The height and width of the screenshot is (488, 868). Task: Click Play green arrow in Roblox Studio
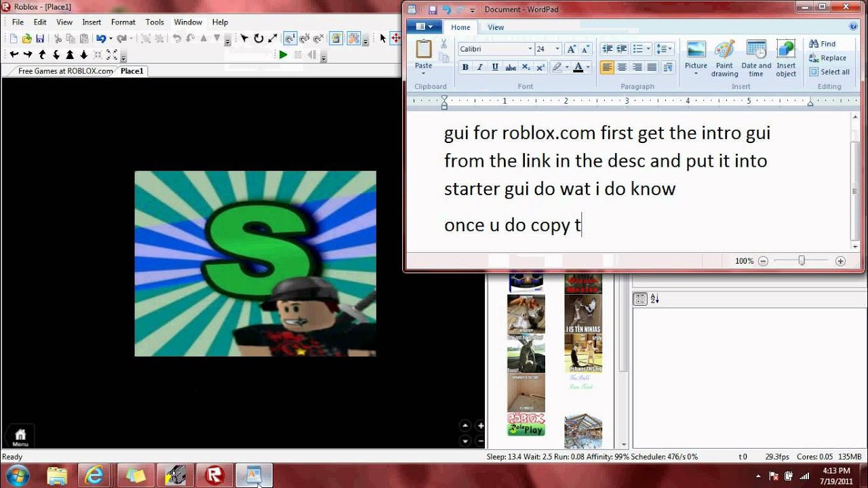283,55
